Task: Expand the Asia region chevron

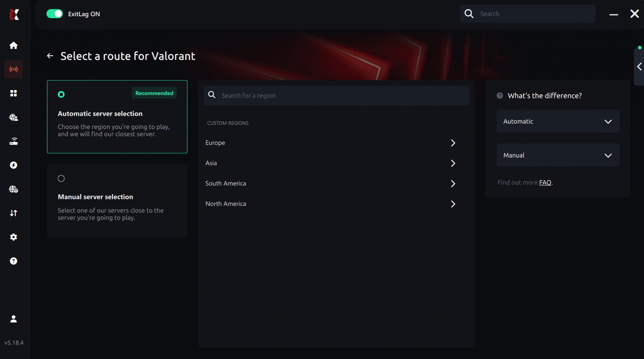Action: tap(453, 163)
